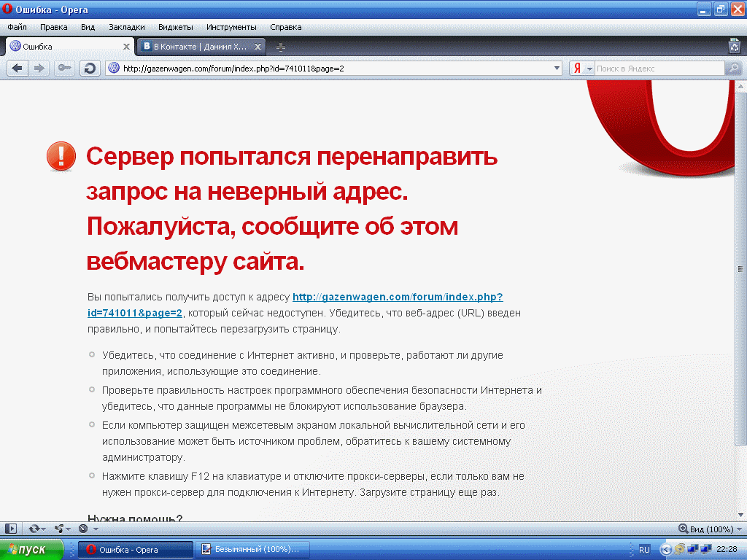Expand the Opera Turbo dropdown arrow
Image resolution: width=747 pixels, height=560 pixels.
point(96,529)
